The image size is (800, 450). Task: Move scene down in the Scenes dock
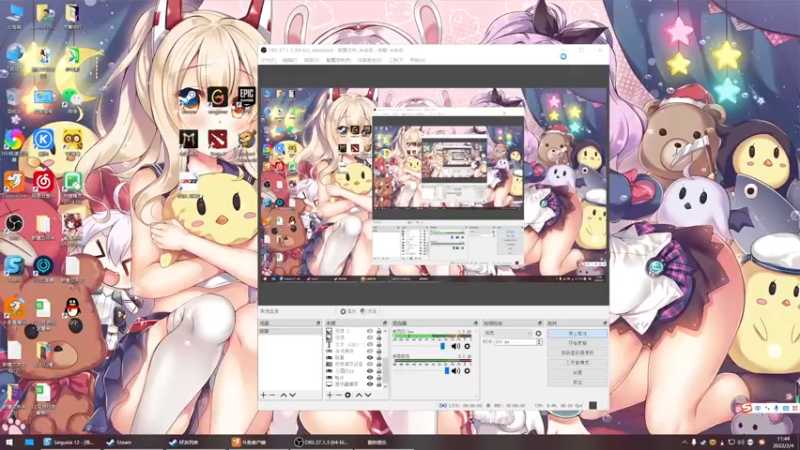pos(292,395)
